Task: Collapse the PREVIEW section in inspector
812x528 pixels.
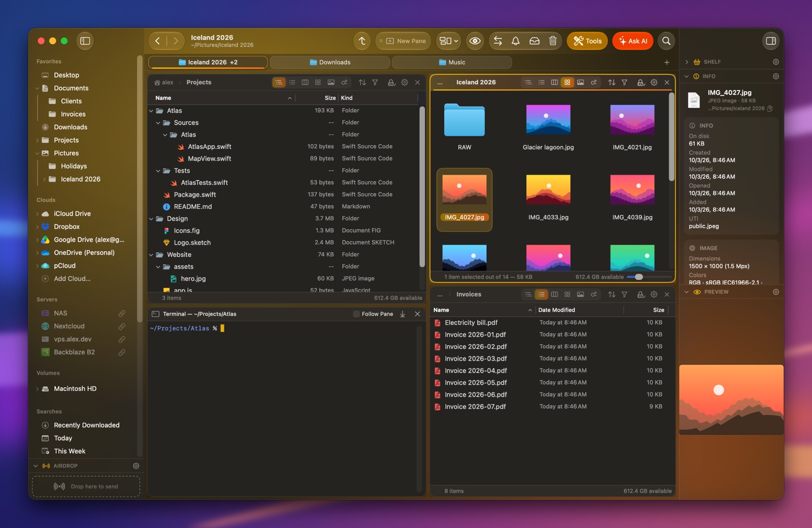Action: tap(687, 292)
